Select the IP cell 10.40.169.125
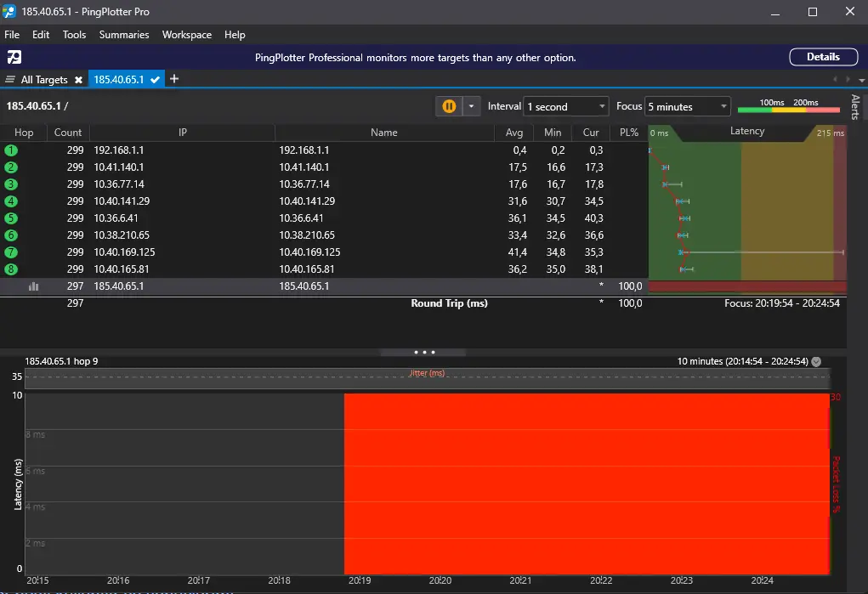The width and height of the screenshot is (868, 594). pos(125,252)
